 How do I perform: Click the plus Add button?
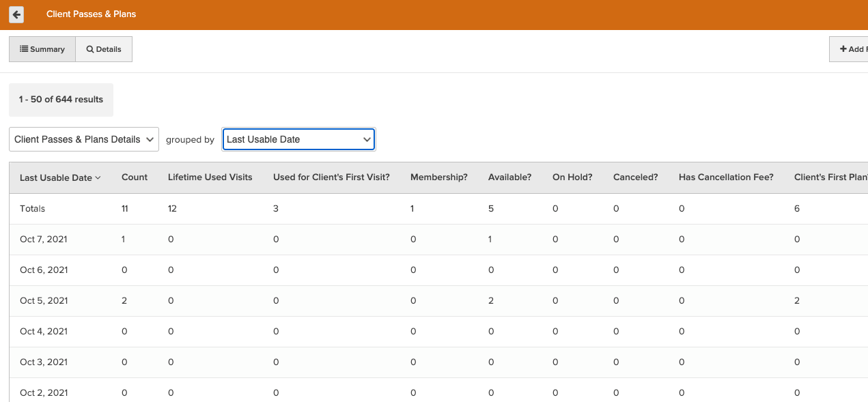click(x=850, y=49)
